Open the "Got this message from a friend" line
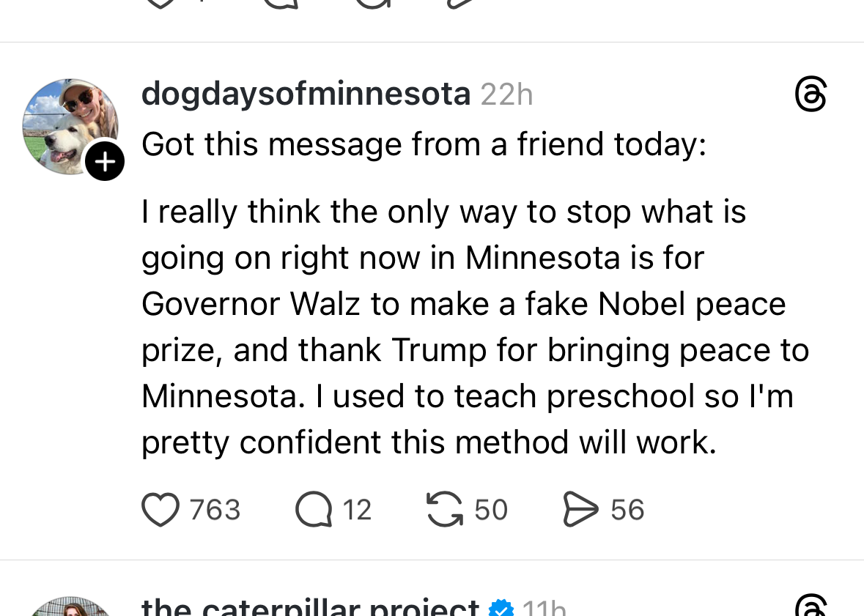The width and height of the screenshot is (864, 616). pyautogui.click(x=424, y=144)
